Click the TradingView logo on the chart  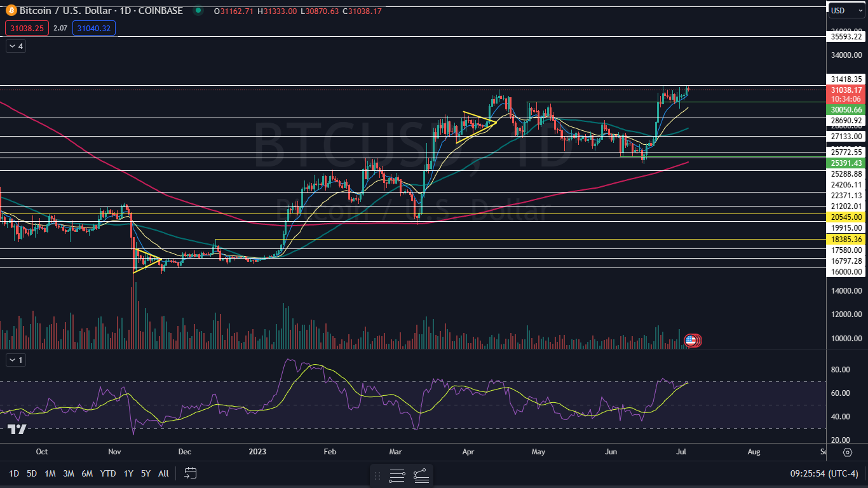(x=17, y=430)
